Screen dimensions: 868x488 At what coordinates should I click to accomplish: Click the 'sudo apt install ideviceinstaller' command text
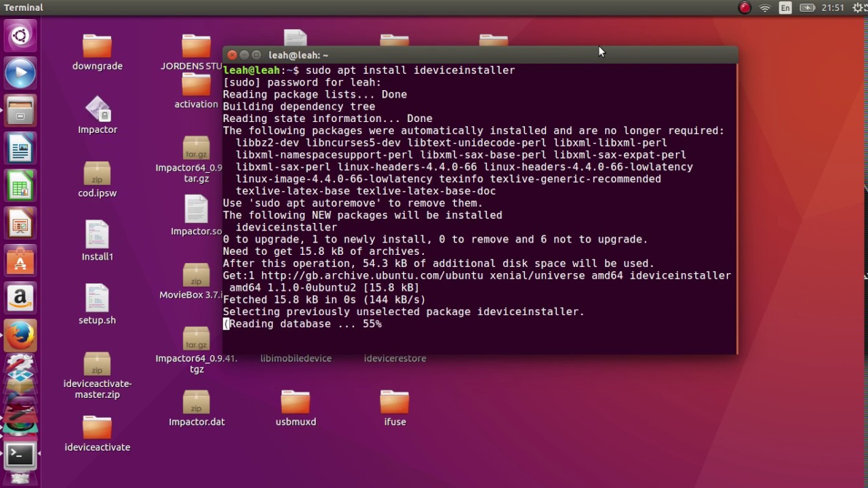coord(410,70)
